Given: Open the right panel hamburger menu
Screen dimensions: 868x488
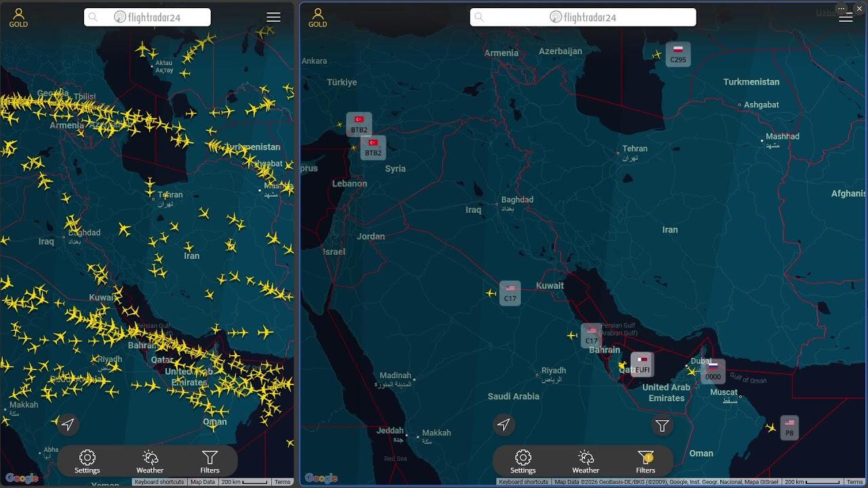Looking at the screenshot, I should pos(846,18).
